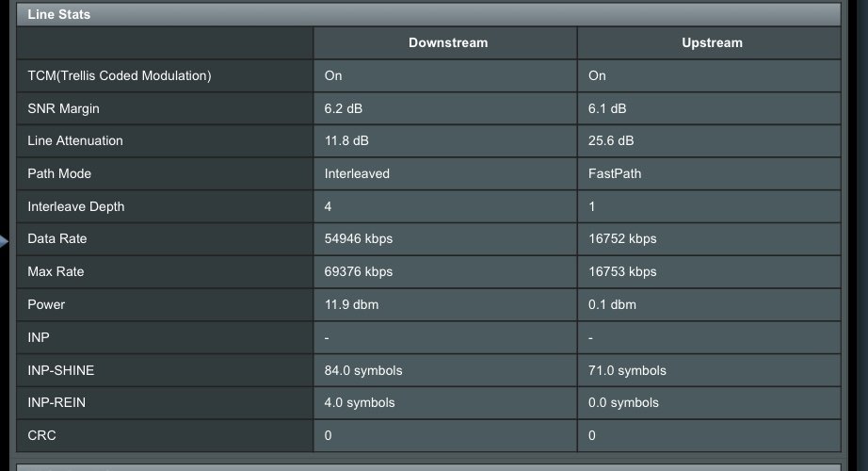Image resolution: width=868 pixels, height=471 pixels.
Task: Click the Line Attenuation row label
Action: tap(75, 141)
